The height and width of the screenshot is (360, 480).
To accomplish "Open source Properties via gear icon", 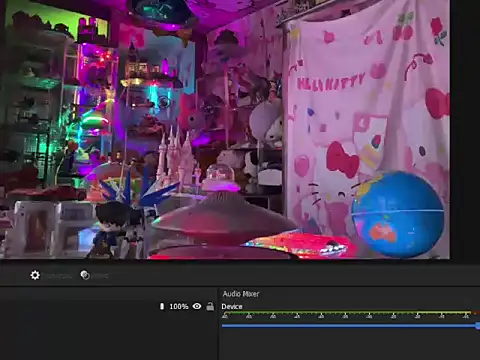I will click(x=35, y=275).
